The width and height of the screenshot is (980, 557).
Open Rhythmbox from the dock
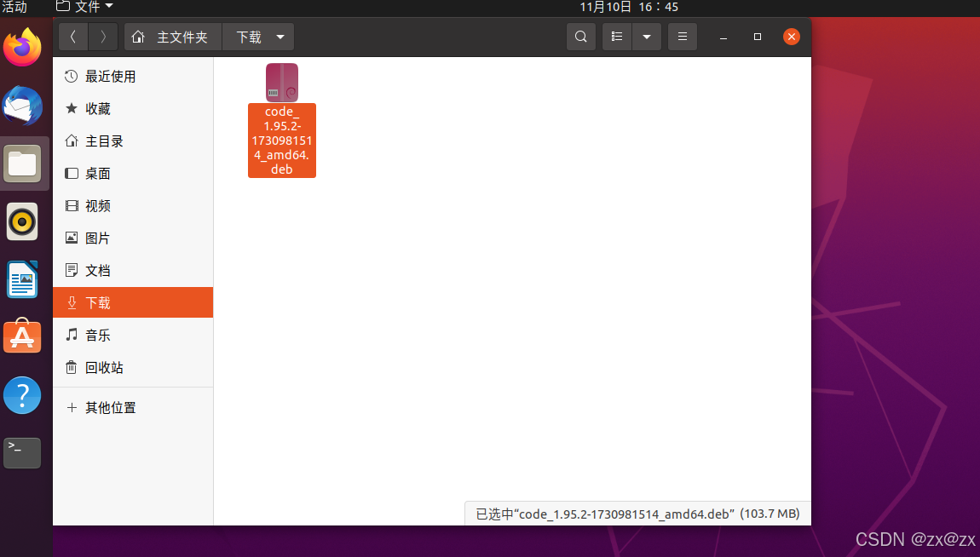pyautogui.click(x=22, y=221)
